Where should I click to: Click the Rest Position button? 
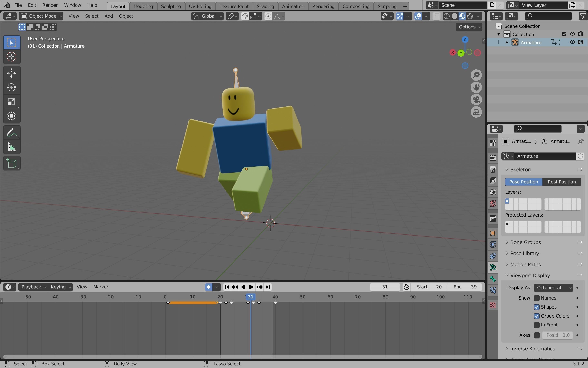[561, 182]
